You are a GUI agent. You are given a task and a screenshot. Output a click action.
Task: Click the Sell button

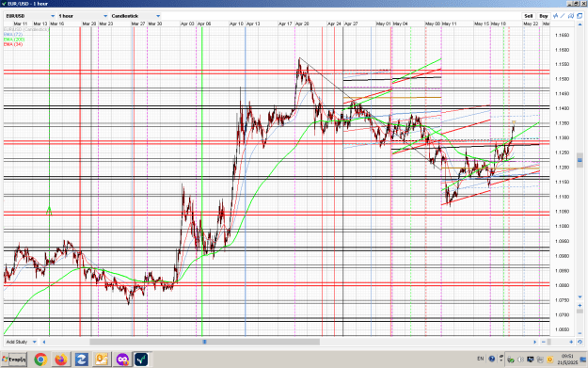pyautogui.click(x=529, y=16)
